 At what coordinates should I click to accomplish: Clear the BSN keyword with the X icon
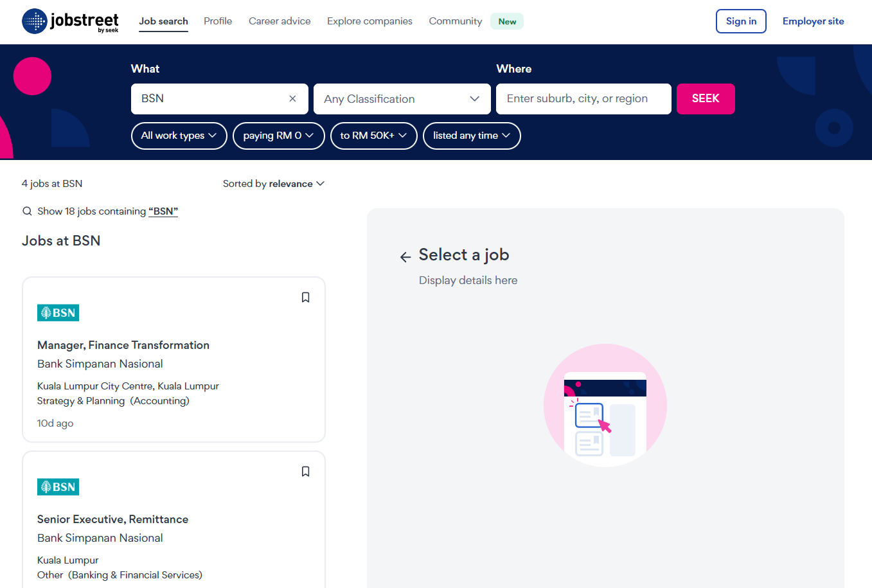click(x=292, y=99)
